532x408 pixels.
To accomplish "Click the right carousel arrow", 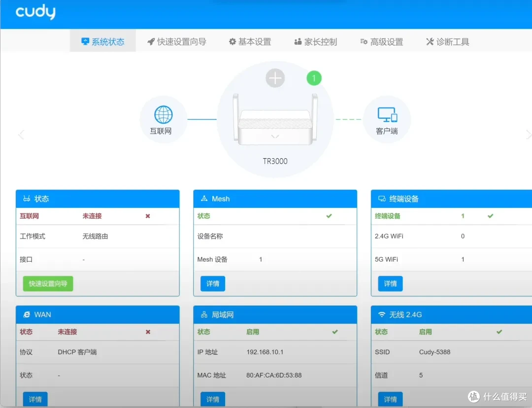I will (529, 135).
